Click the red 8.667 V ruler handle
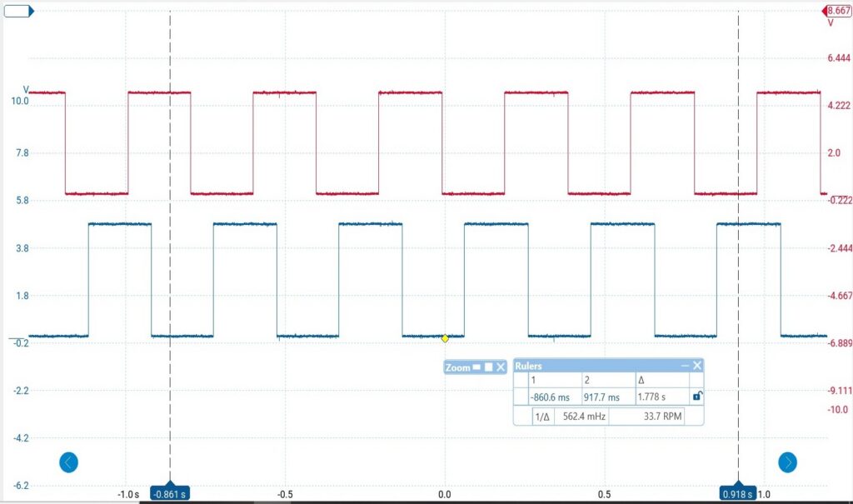Image resolution: width=853 pixels, height=504 pixels. (836, 11)
